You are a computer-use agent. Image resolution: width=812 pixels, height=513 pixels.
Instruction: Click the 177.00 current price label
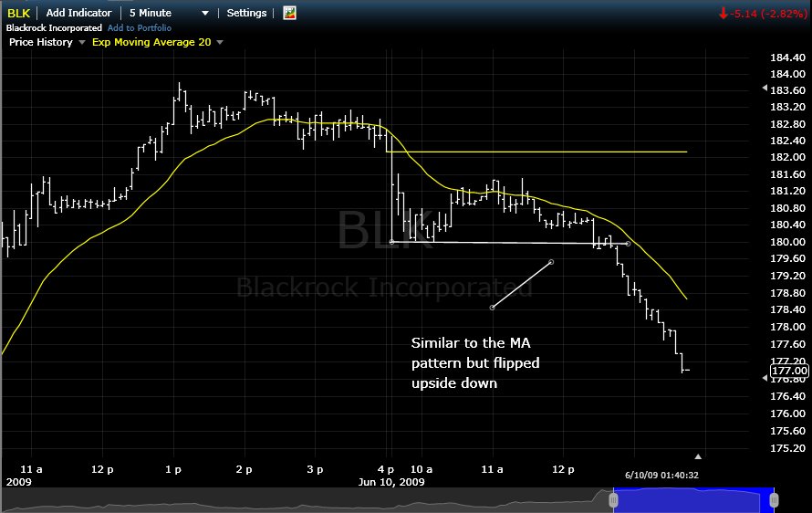tap(788, 371)
